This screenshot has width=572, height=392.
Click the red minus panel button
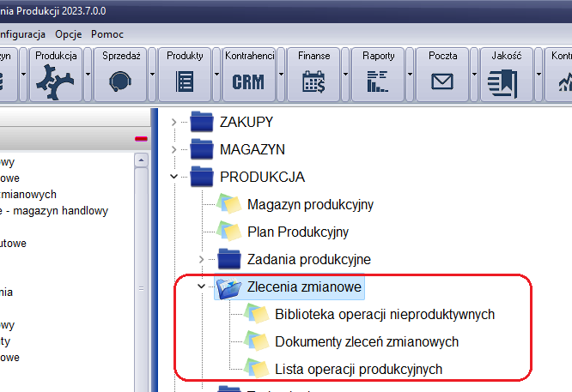click(141, 139)
